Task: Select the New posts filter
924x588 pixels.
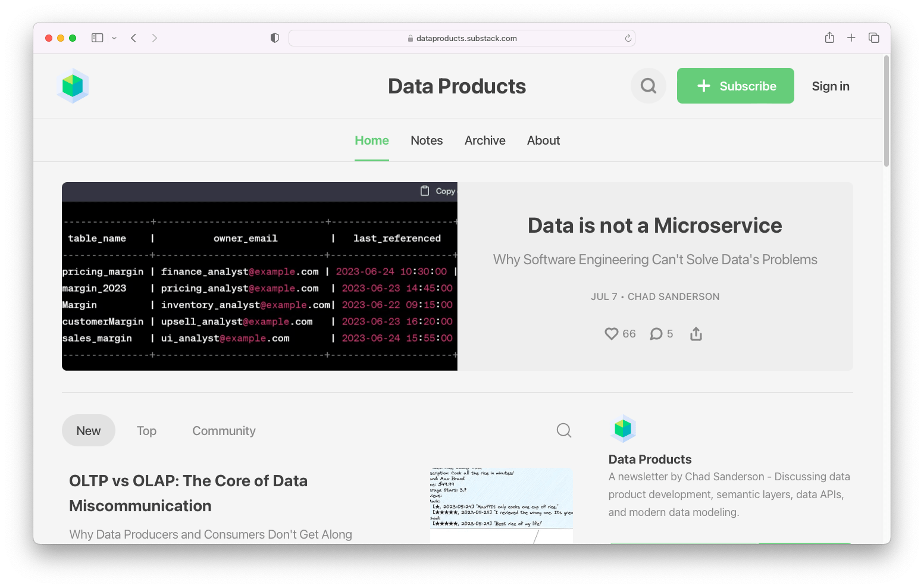Action: click(89, 430)
